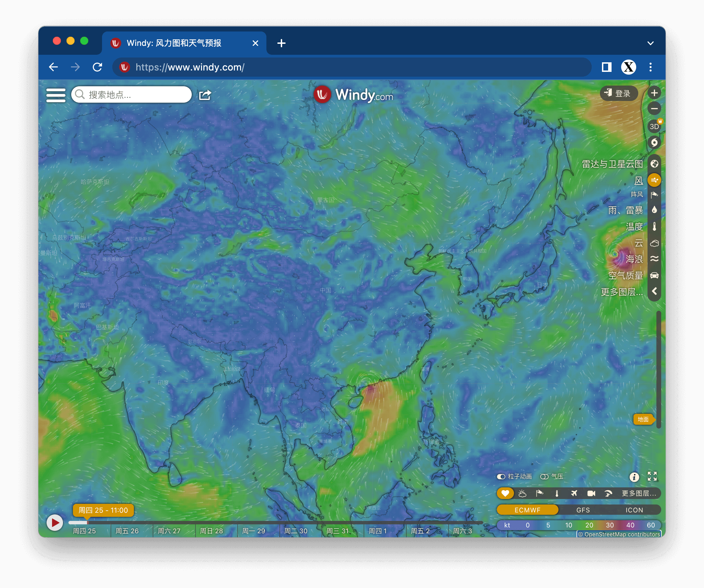Zoom in the map with plus button
This screenshot has height=588, width=704.
pos(654,93)
